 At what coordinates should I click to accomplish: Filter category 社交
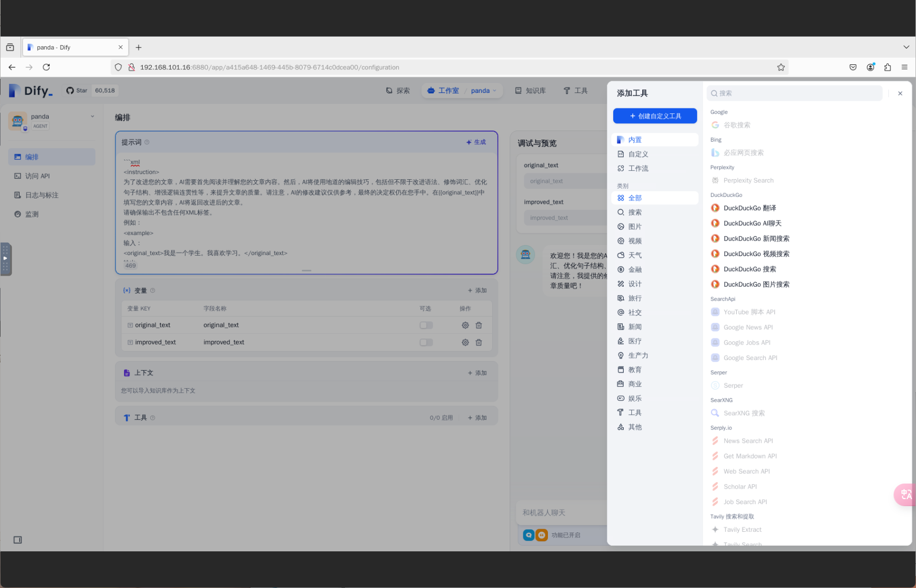coord(655,312)
